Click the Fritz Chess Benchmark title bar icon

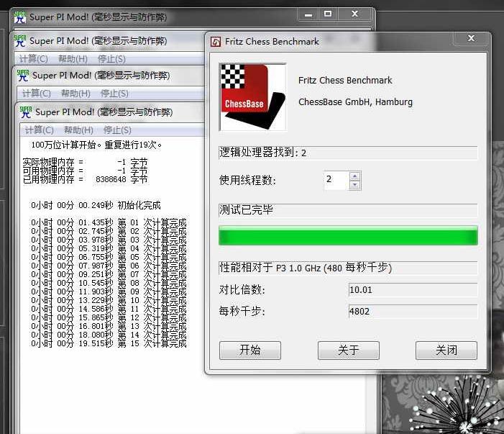tap(216, 42)
